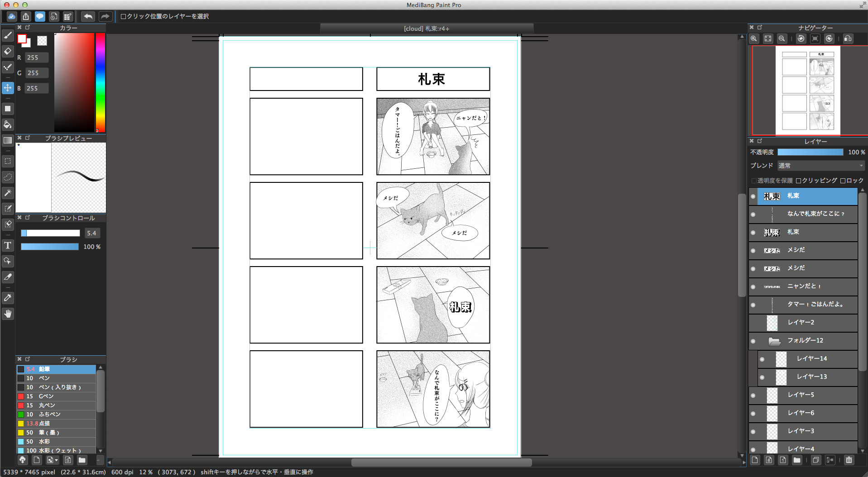Select the Brush tool in left toolbar
The height and width of the screenshot is (477, 868).
click(8, 35)
